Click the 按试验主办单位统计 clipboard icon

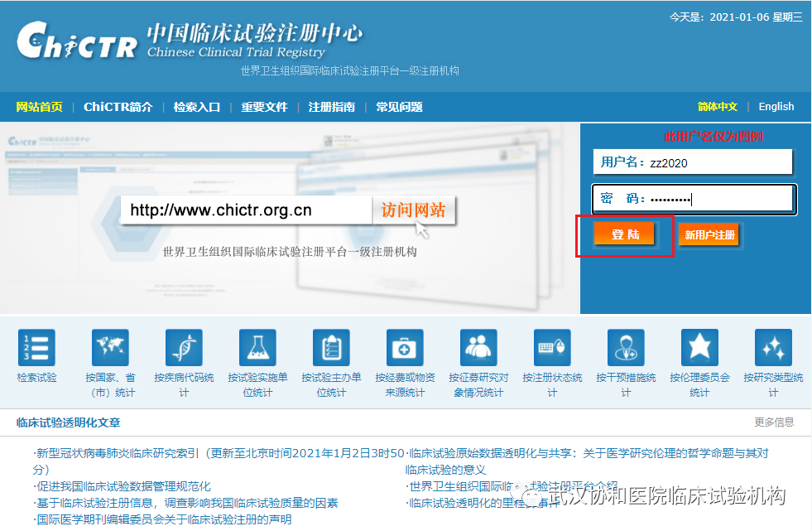tap(331, 348)
